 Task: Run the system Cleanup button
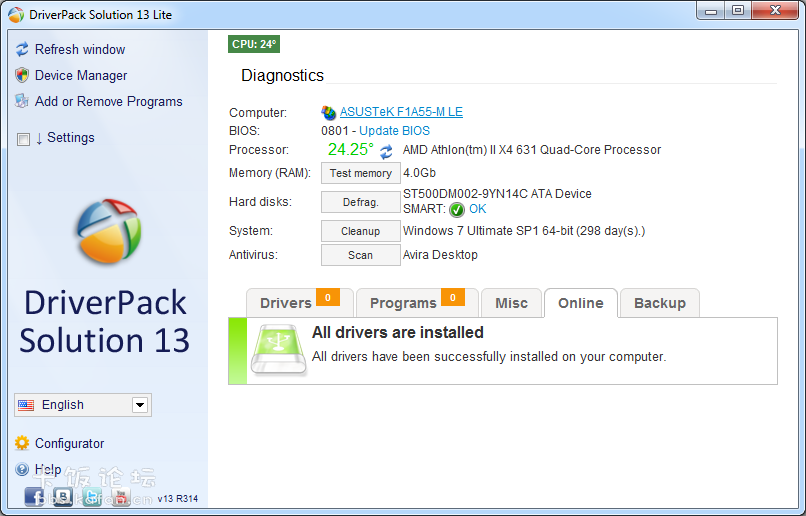[x=361, y=231]
